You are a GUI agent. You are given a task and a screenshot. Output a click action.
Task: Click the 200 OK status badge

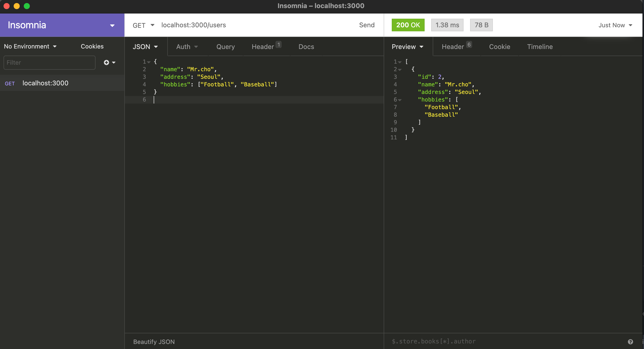pos(408,25)
